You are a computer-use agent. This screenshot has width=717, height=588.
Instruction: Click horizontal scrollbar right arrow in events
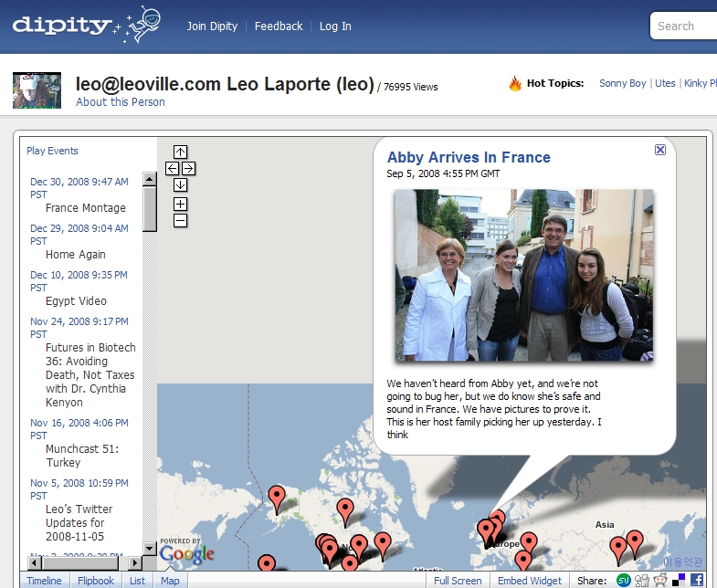tap(134, 562)
